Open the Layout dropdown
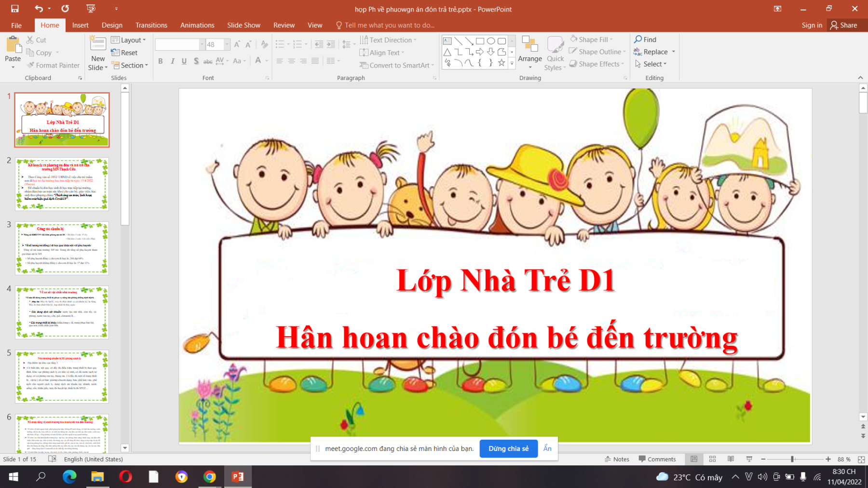The image size is (868, 488). [x=128, y=40]
